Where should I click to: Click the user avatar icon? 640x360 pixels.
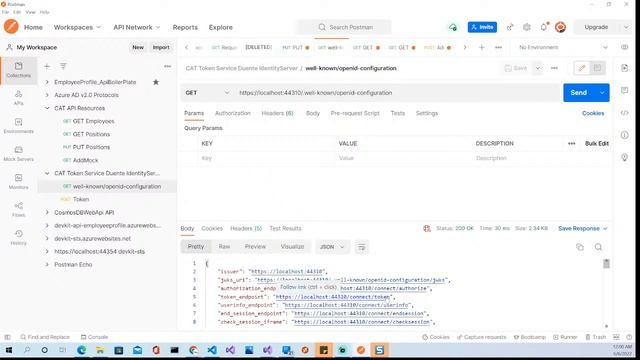click(x=560, y=27)
